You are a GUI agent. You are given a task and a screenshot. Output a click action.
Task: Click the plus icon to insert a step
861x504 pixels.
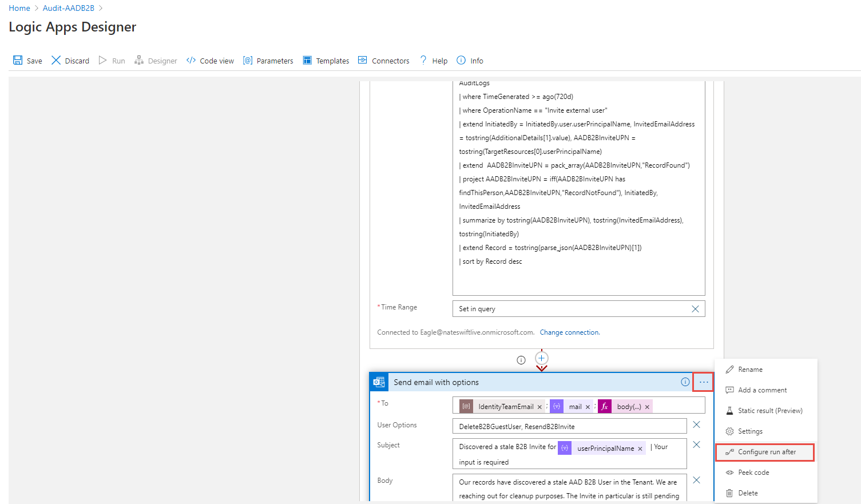pyautogui.click(x=542, y=358)
